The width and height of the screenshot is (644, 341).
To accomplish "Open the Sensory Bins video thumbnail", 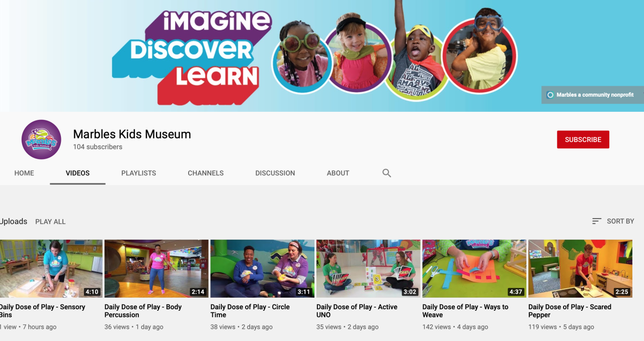I will (51, 268).
